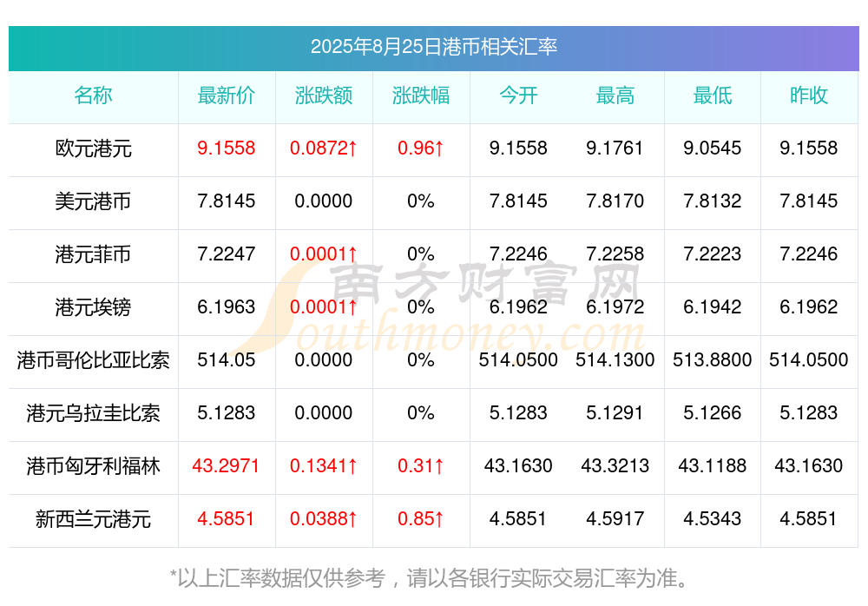
Task: Click 欧元港元 change amount 0.0872↑
Action: tap(324, 148)
